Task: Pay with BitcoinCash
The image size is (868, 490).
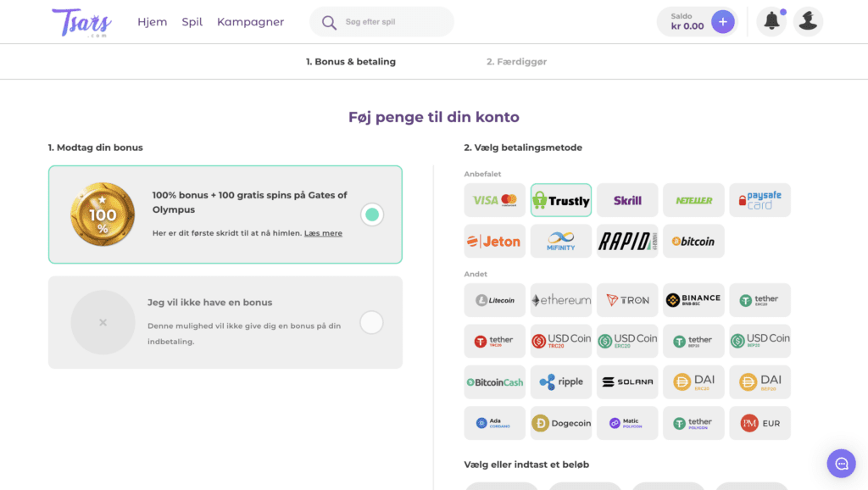Action: [495, 382]
